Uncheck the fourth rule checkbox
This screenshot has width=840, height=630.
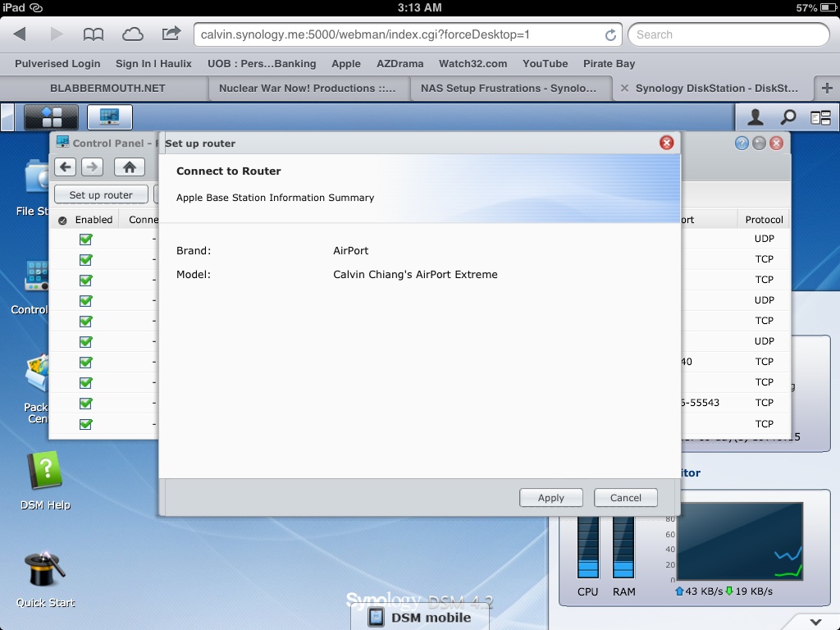85,300
